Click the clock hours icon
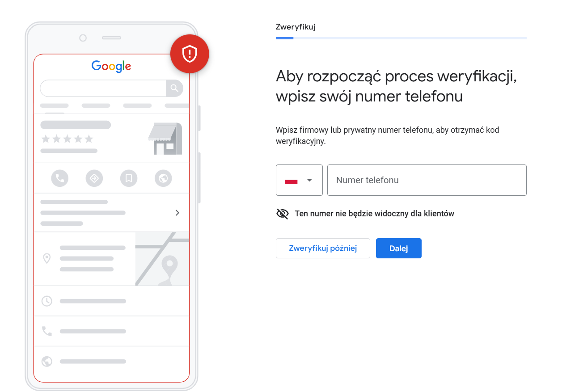Screen dimensions: 562x392 46,301
